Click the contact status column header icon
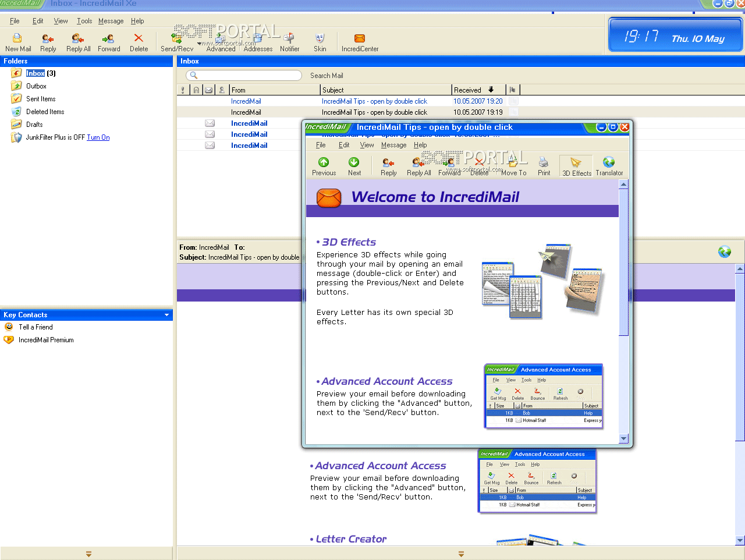 pyautogui.click(x=222, y=90)
